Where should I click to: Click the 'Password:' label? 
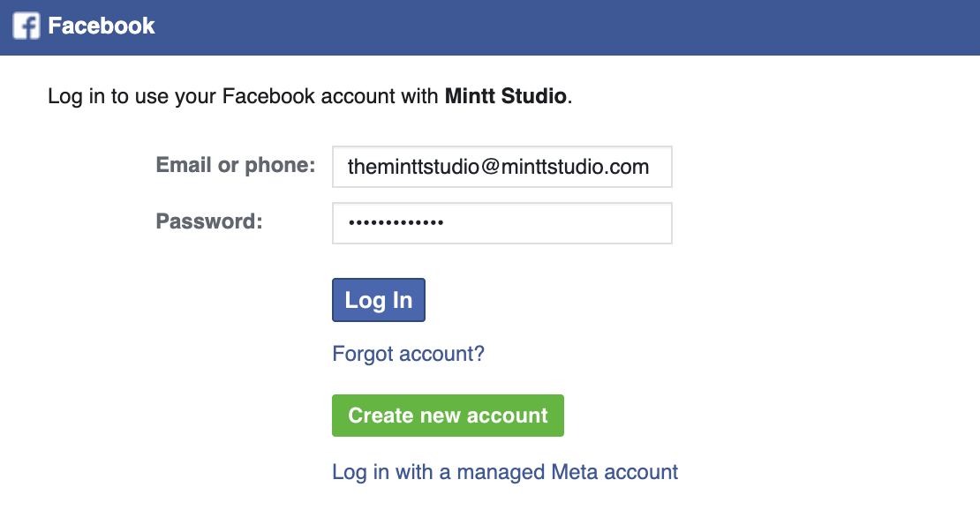pyautogui.click(x=207, y=221)
